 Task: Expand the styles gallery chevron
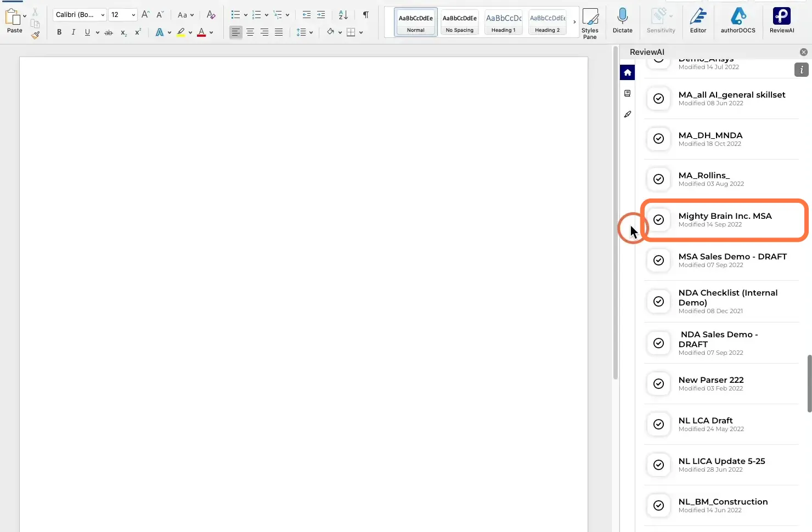coord(574,22)
